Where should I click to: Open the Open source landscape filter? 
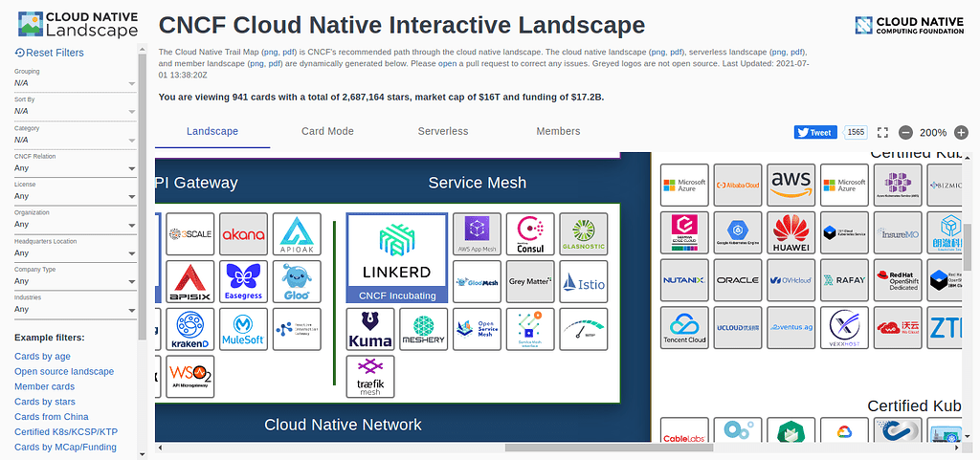64,371
